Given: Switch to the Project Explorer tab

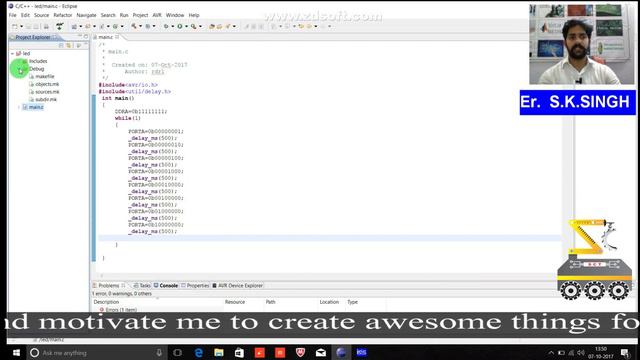Looking at the screenshot, I should 32,37.
